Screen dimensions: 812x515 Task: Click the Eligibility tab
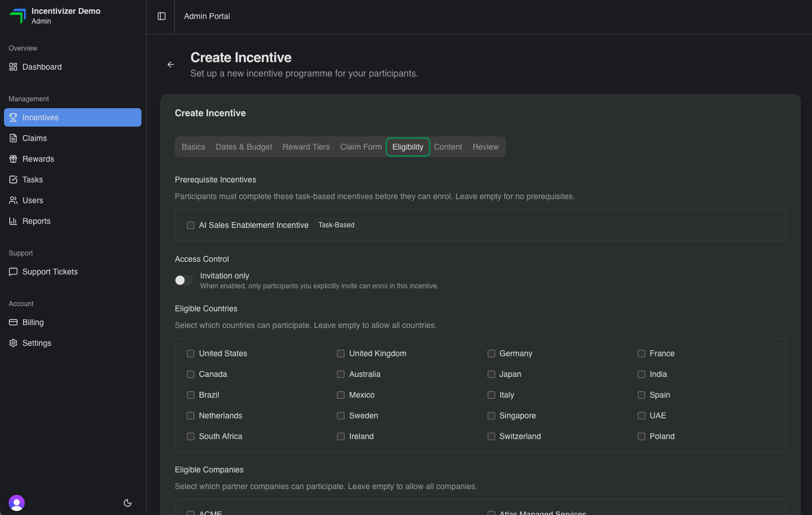tap(408, 147)
